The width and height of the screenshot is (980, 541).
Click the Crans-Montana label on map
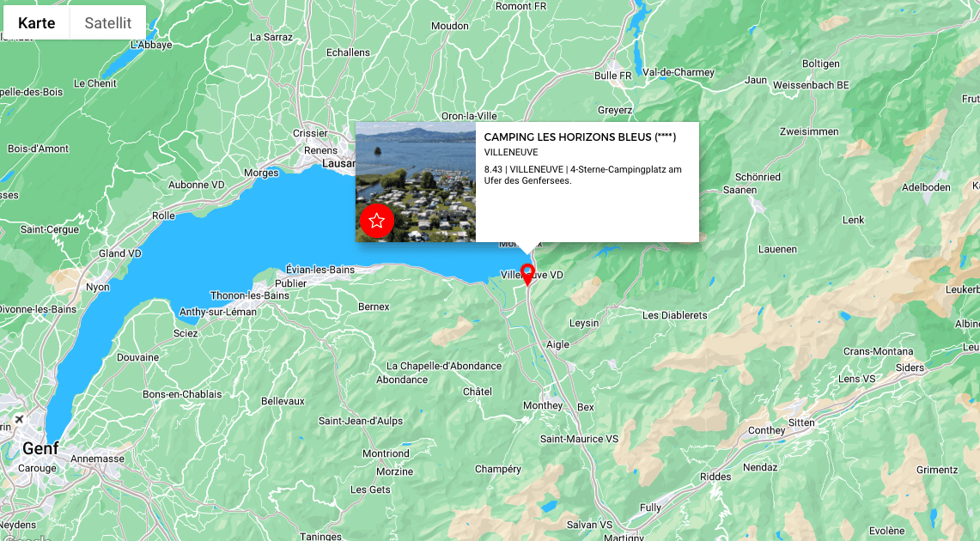[878, 351]
